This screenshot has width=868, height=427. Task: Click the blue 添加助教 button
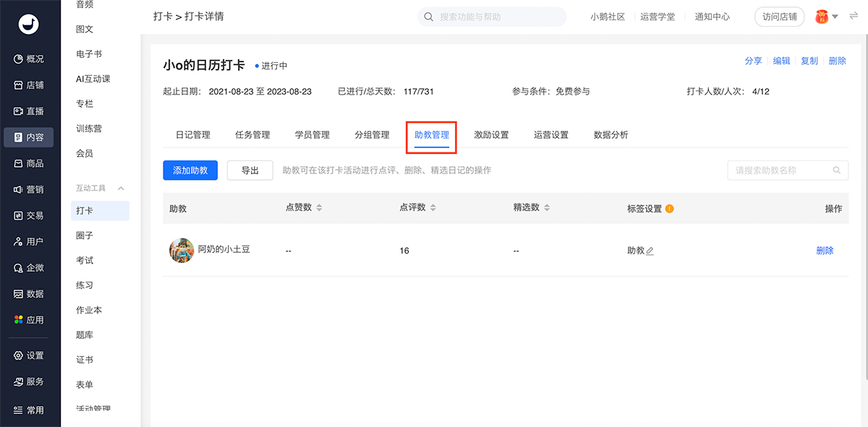tap(190, 171)
